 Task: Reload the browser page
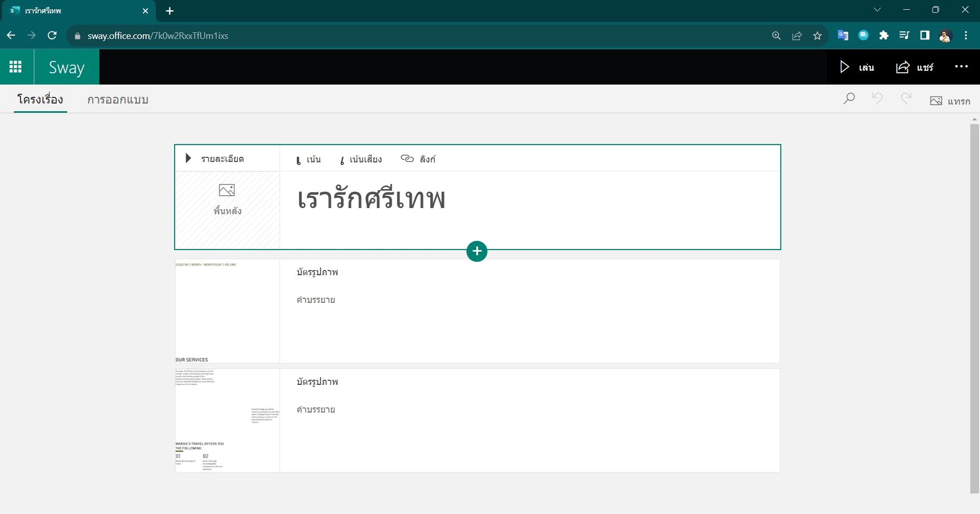coord(52,35)
